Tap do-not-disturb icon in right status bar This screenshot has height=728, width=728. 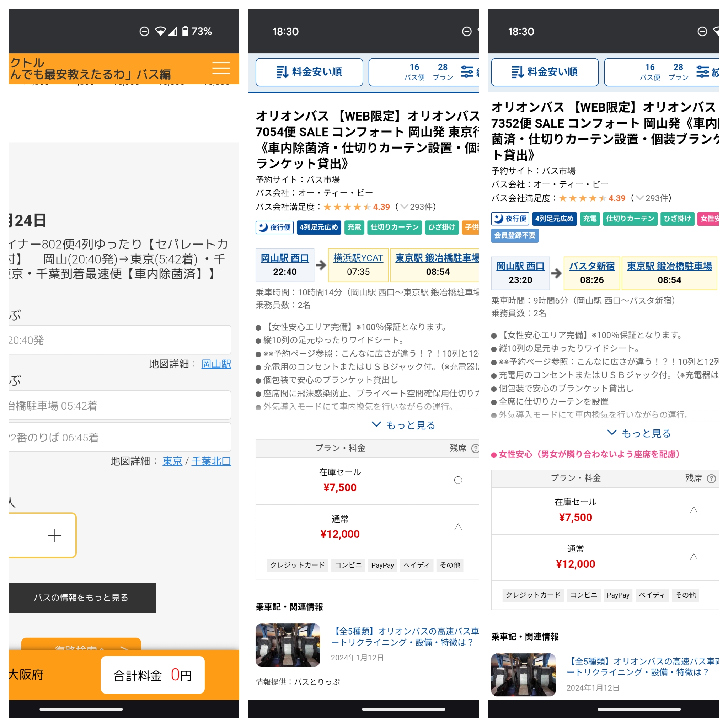click(x=702, y=31)
